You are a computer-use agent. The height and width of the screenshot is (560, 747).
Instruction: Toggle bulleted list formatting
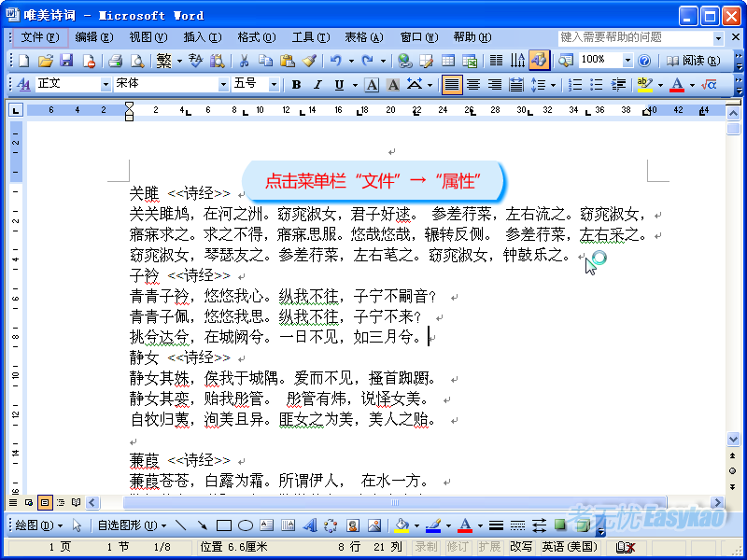[x=597, y=85]
